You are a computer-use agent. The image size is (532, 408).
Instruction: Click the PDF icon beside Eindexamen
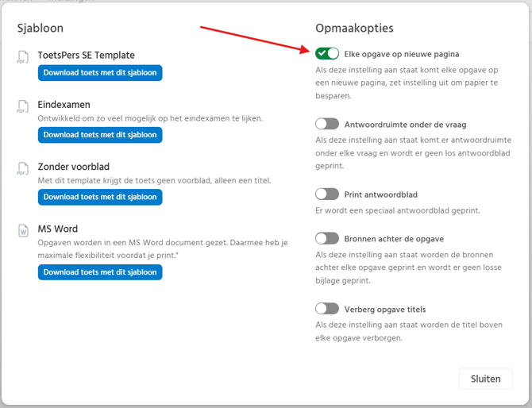point(23,106)
